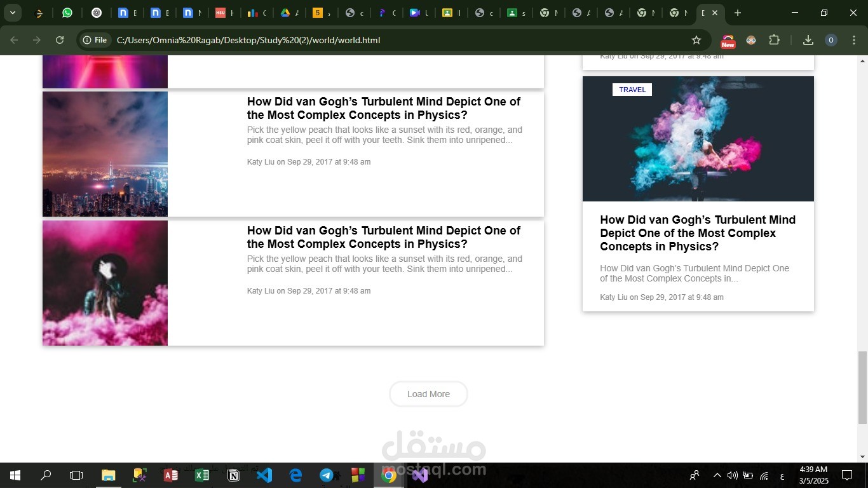View site information File icon
This screenshot has height=488, width=868.
coord(95,40)
